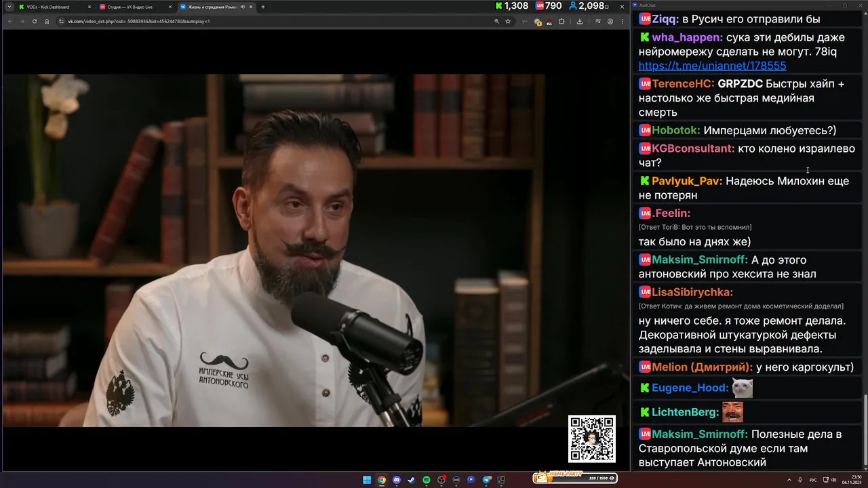The height and width of the screenshot is (488, 868).
Task: Switch to the Студия — VK Видео Live tab
Action: pos(135,7)
